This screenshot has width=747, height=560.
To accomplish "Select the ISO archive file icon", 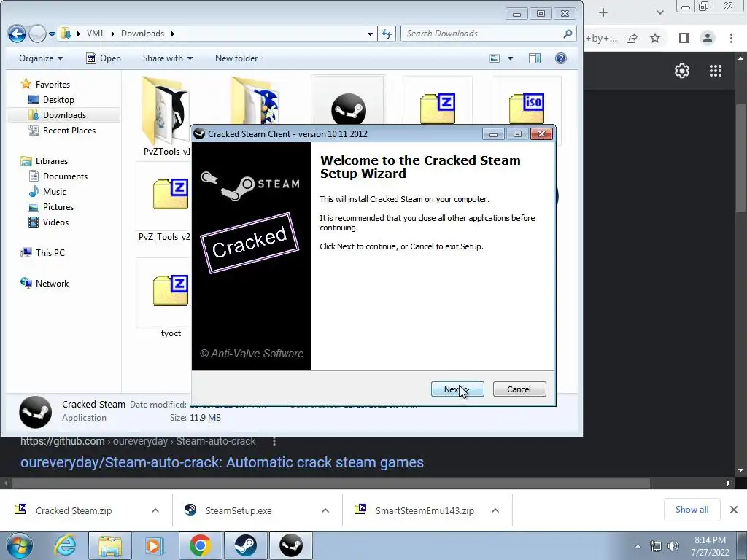I will tap(527, 109).
